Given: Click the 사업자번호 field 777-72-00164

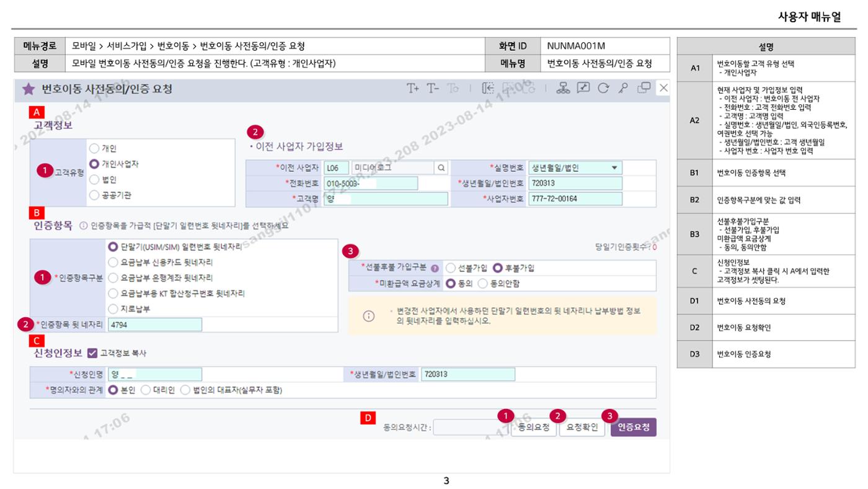Looking at the screenshot, I should (575, 199).
